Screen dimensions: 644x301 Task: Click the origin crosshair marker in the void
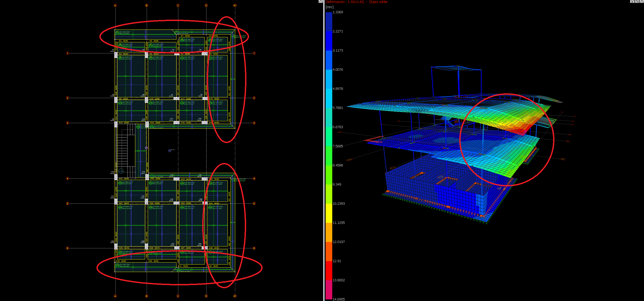click(x=170, y=150)
